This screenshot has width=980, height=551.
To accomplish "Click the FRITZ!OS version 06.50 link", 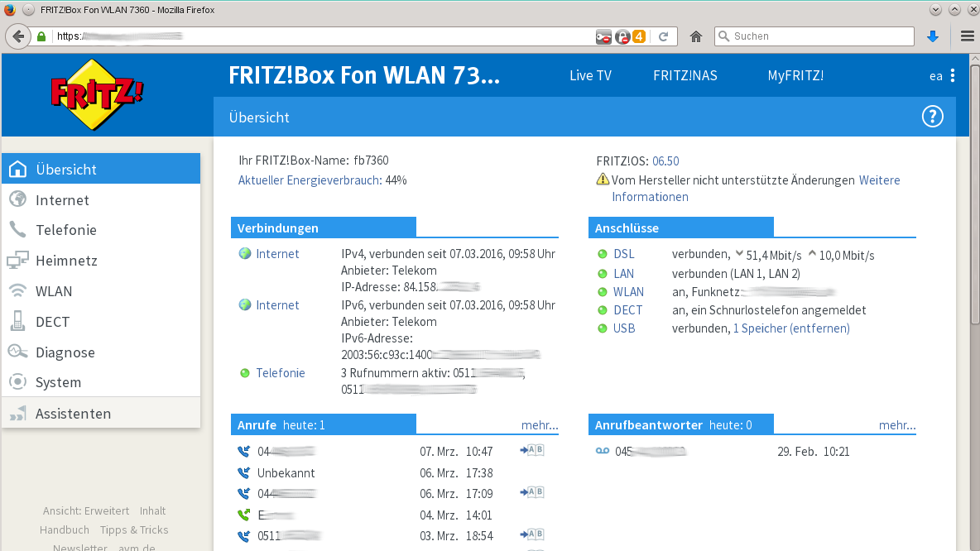I will pos(665,161).
